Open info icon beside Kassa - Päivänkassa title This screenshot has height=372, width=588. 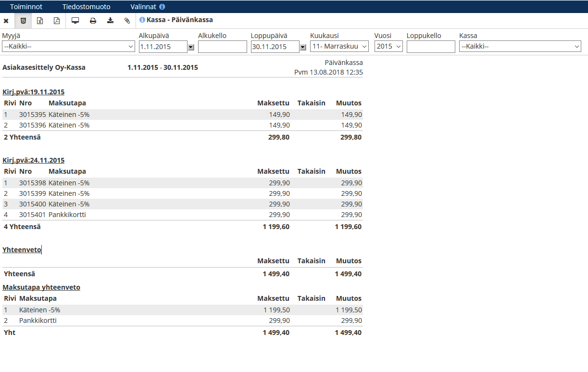tap(142, 20)
